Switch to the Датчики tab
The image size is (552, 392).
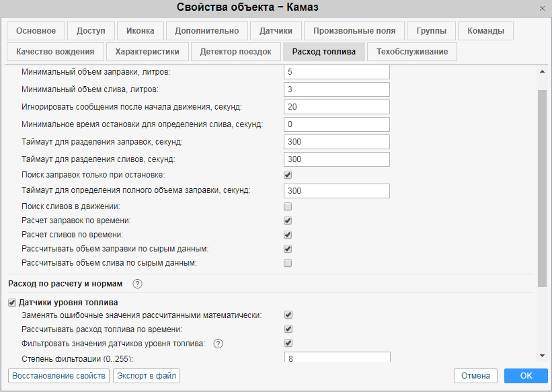pos(276,31)
